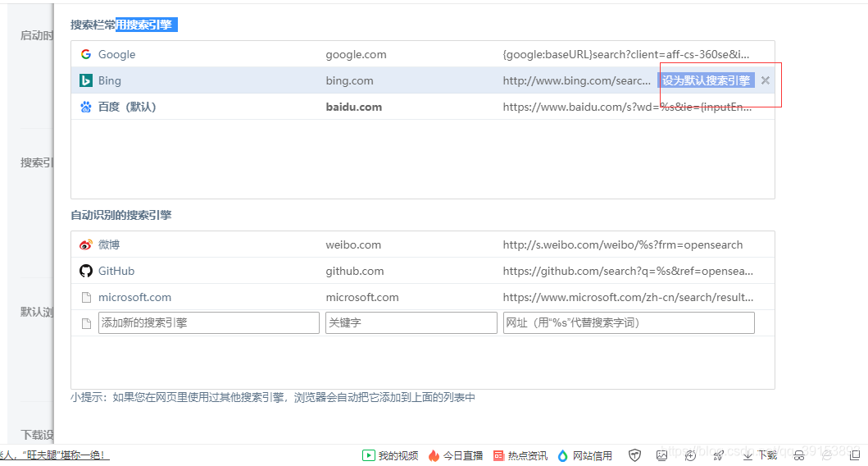The height and width of the screenshot is (466, 868).
Task: Select the microsoft.com search engine name
Action: click(x=134, y=298)
